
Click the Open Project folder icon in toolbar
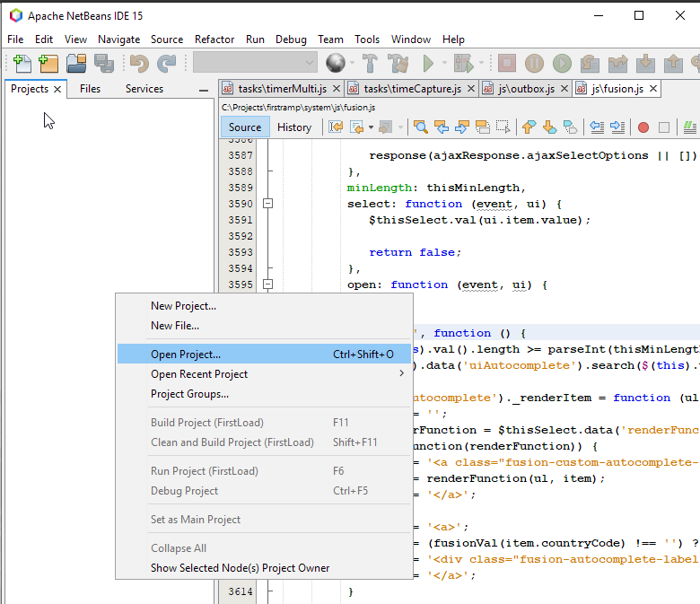76,63
